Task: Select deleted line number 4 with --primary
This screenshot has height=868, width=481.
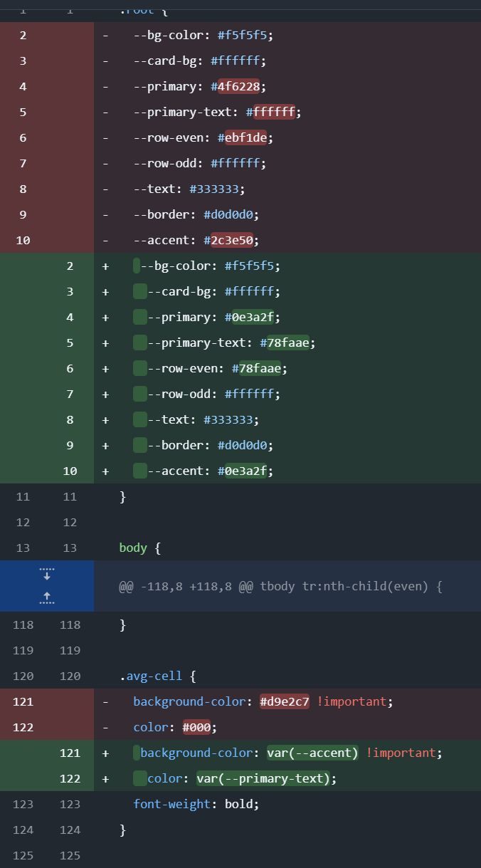Action: click(23, 86)
